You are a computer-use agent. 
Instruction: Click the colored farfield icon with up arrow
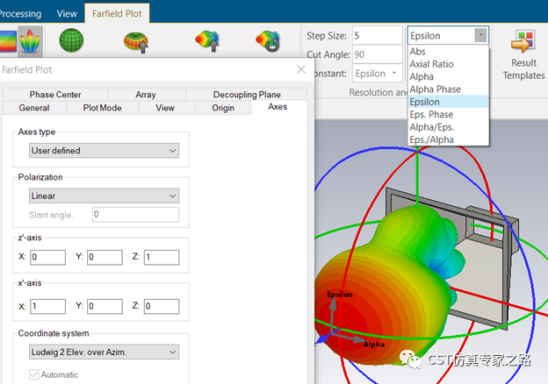point(207,41)
